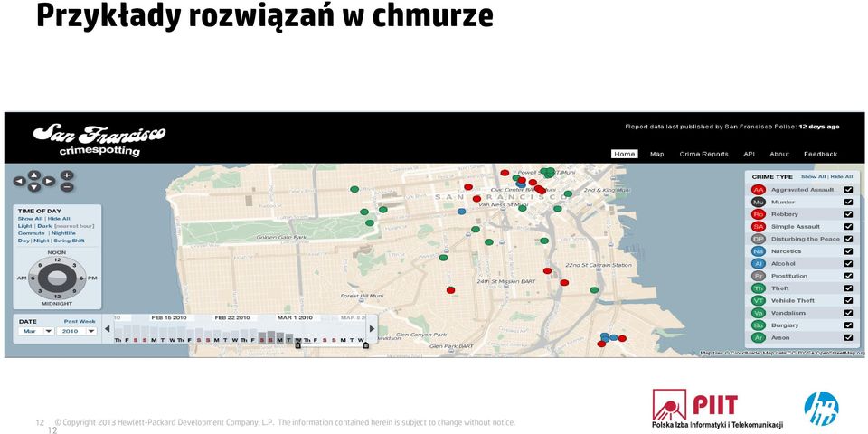Click the left handle of date range slider
The width and height of the screenshot is (868, 434).
(297, 345)
